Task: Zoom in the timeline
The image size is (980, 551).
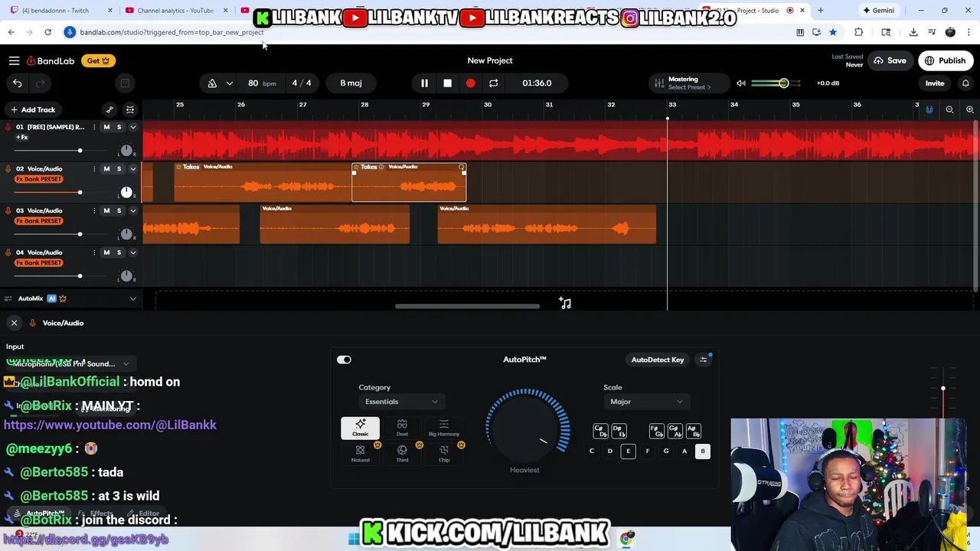Action: (969, 109)
